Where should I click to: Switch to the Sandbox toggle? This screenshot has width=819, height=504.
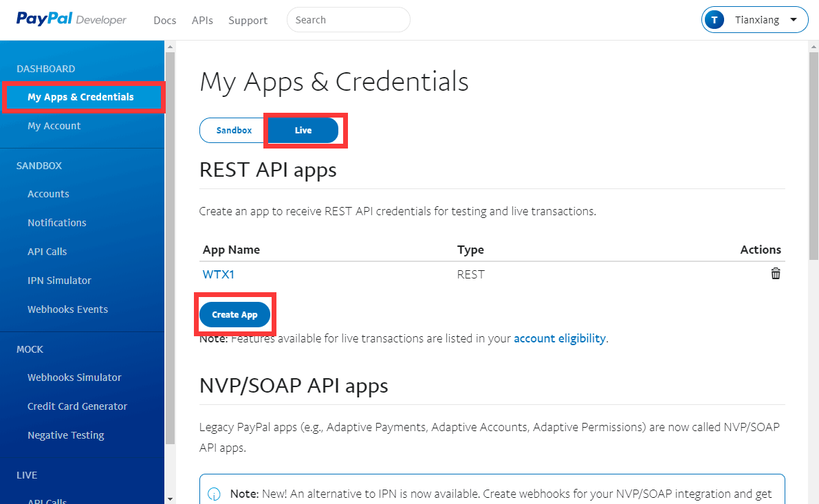click(234, 130)
